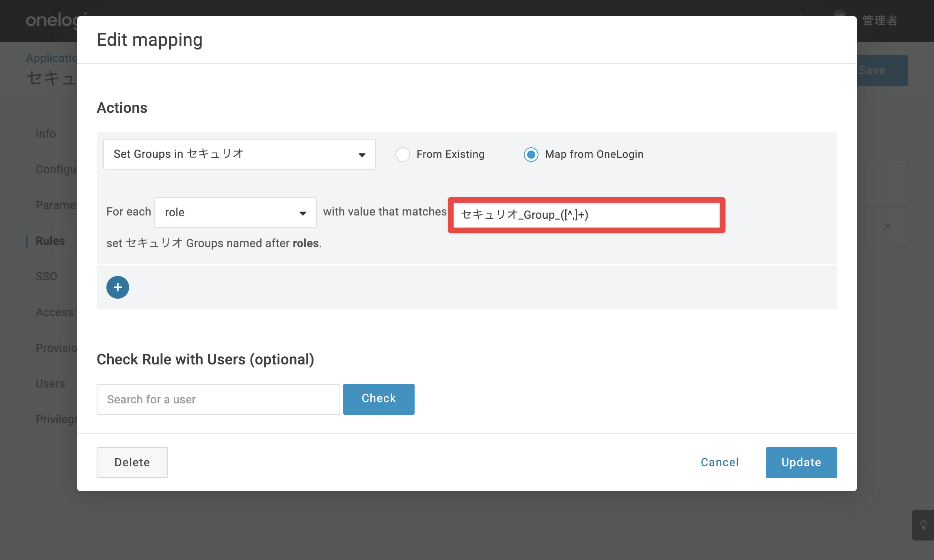Click the lightbulb help icon at bottom right
This screenshot has width=934, height=560.
pos(923,525)
